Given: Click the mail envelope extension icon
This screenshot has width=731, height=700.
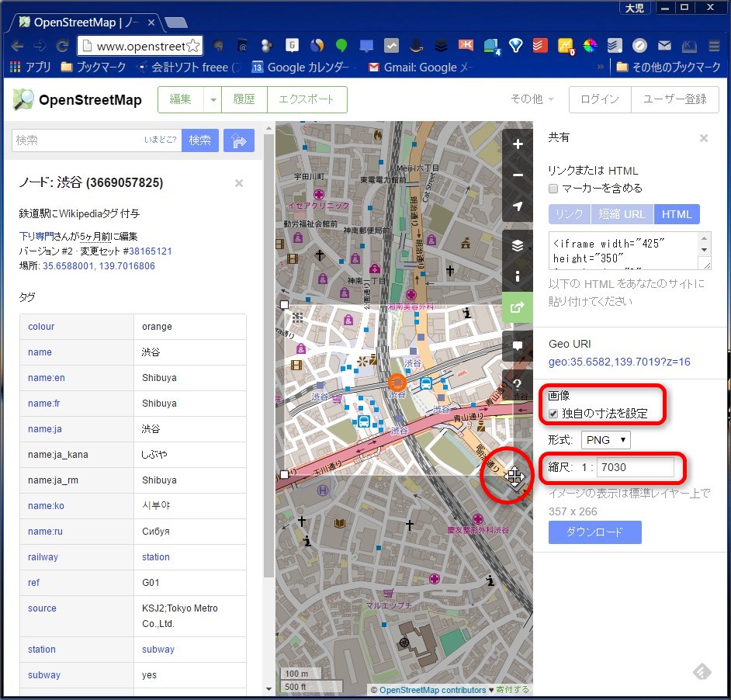Looking at the screenshot, I should click(664, 45).
